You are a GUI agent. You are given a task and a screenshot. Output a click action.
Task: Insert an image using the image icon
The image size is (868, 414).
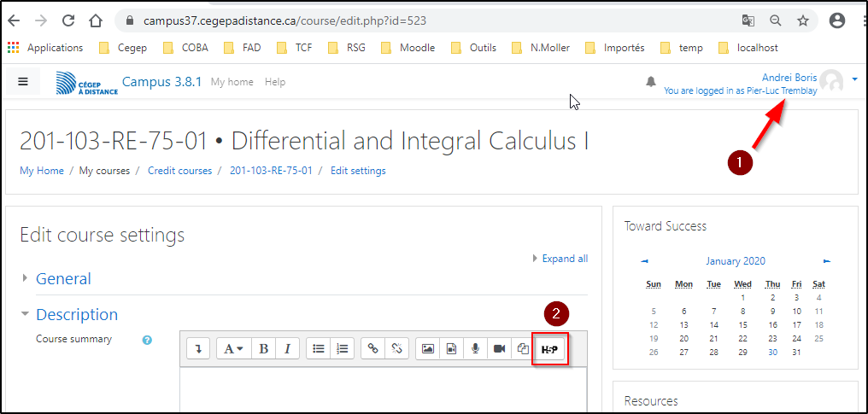428,348
